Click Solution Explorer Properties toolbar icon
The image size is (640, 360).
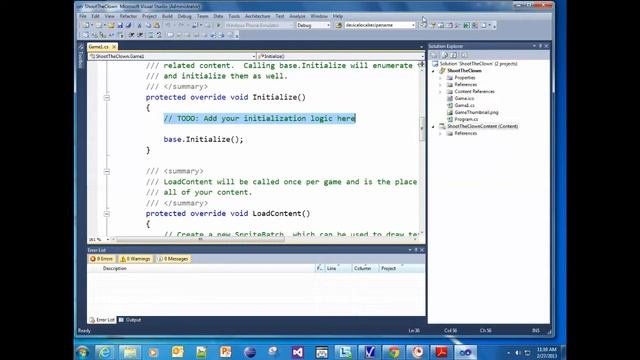coord(435,55)
